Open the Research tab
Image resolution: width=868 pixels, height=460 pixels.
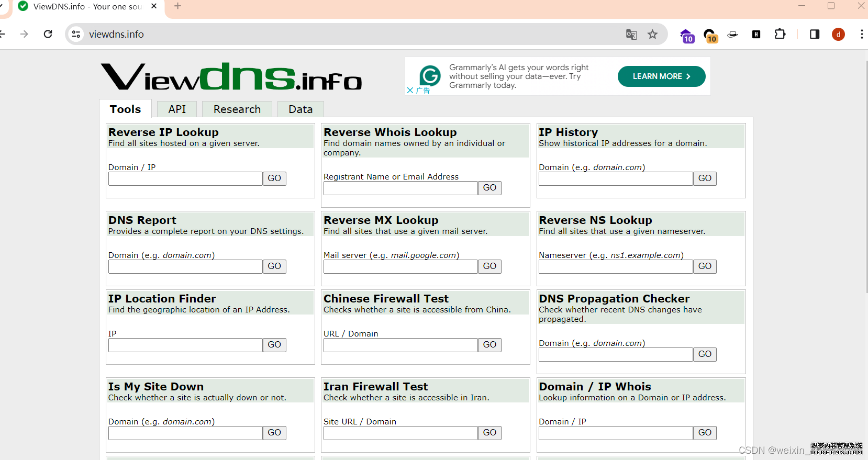pos(237,109)
